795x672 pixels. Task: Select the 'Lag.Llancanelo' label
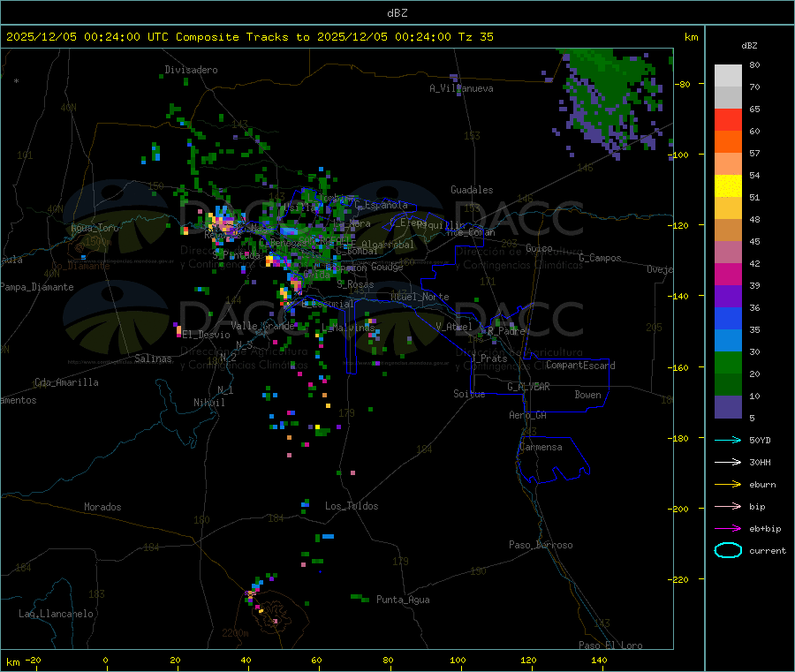pyautogui.click(x=56, y=614)
